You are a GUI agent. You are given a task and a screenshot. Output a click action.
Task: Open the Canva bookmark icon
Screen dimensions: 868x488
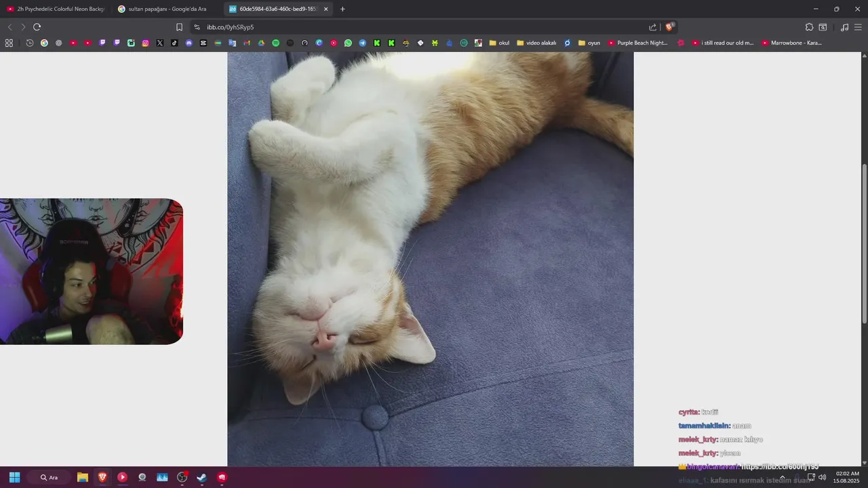pos(319,43)
